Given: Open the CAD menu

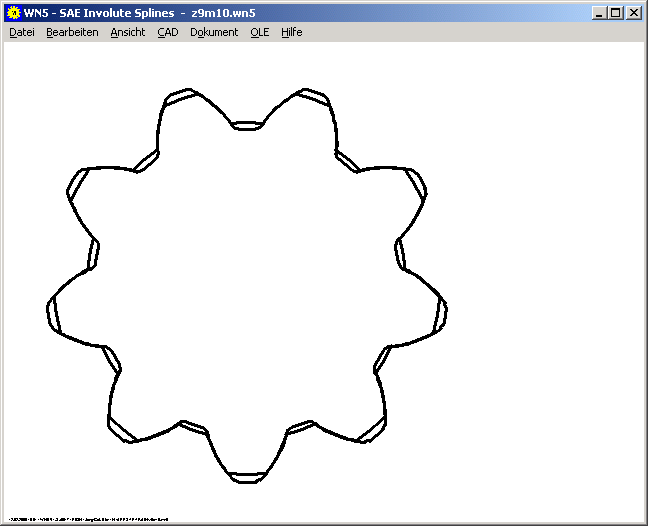Looking at the screenshot, I should tap(168, 32).
